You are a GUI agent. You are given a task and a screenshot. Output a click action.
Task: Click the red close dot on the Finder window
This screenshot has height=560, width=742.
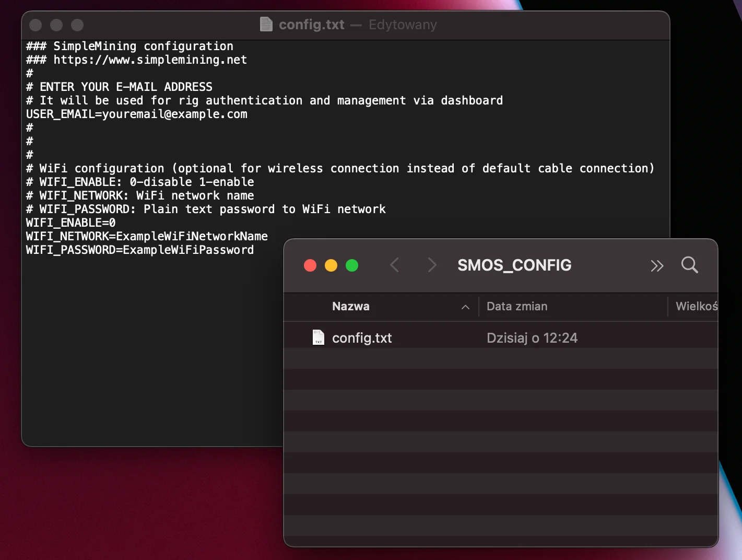click(x=310, y=265)
